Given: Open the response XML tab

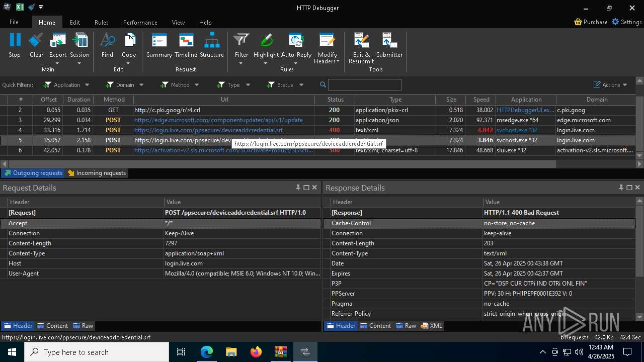Looking at the screenshot, I should tap(432, 326).
